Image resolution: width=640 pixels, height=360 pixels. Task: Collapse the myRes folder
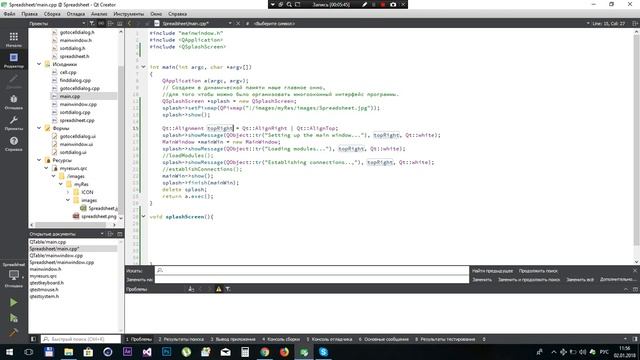[x=61, y=184]
